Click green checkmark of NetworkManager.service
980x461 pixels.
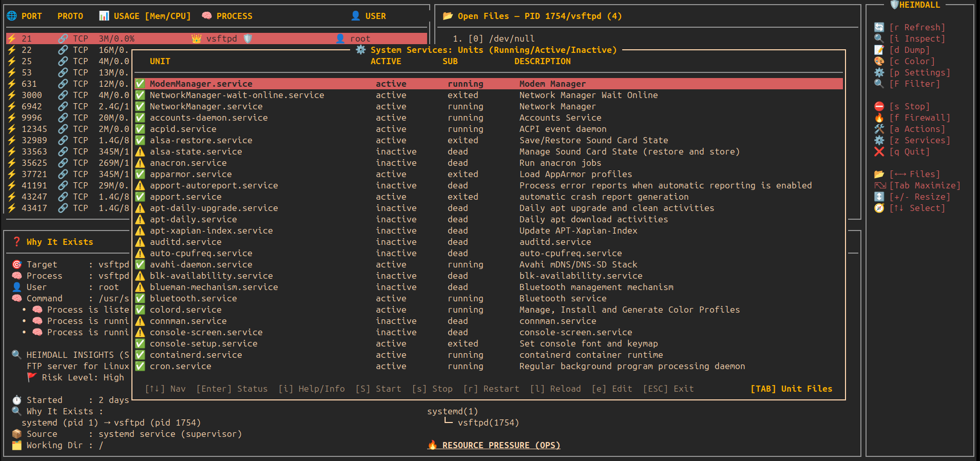pyautogui.click(x=140, y=106)
